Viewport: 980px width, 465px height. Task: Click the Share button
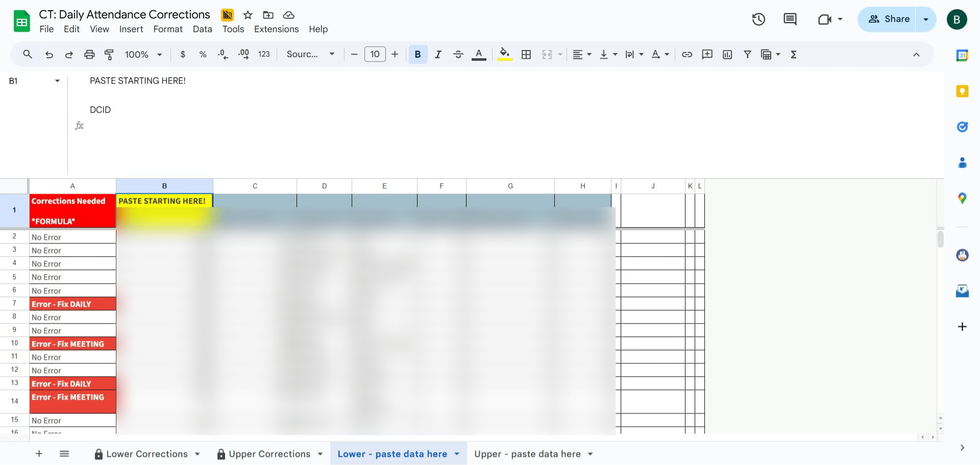(x=888, y=19)
